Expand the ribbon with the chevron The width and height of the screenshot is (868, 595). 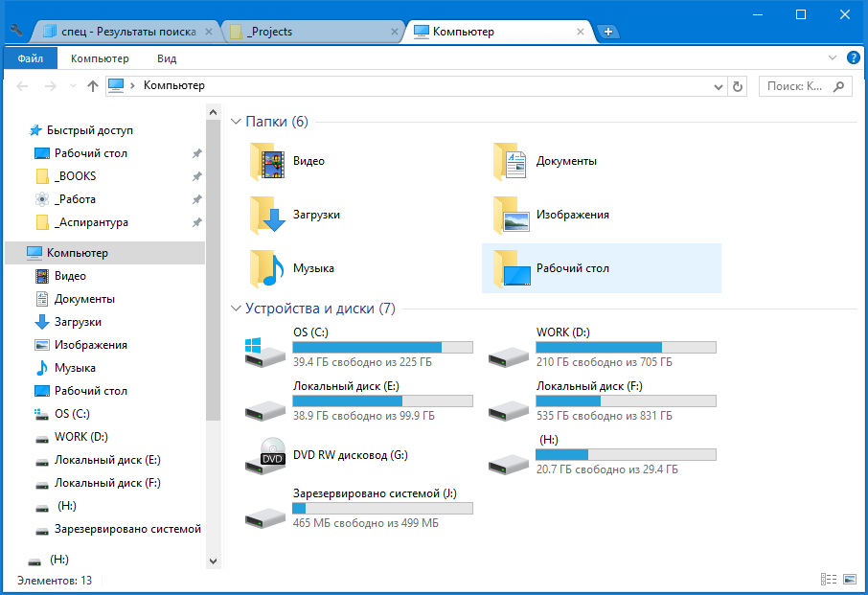(x=832, y=57)
